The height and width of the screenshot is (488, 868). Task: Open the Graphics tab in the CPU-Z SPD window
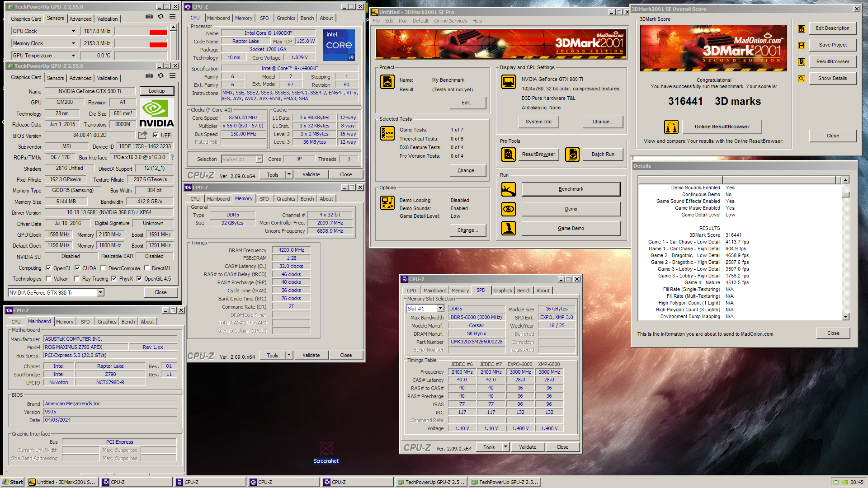click(503, 291)
